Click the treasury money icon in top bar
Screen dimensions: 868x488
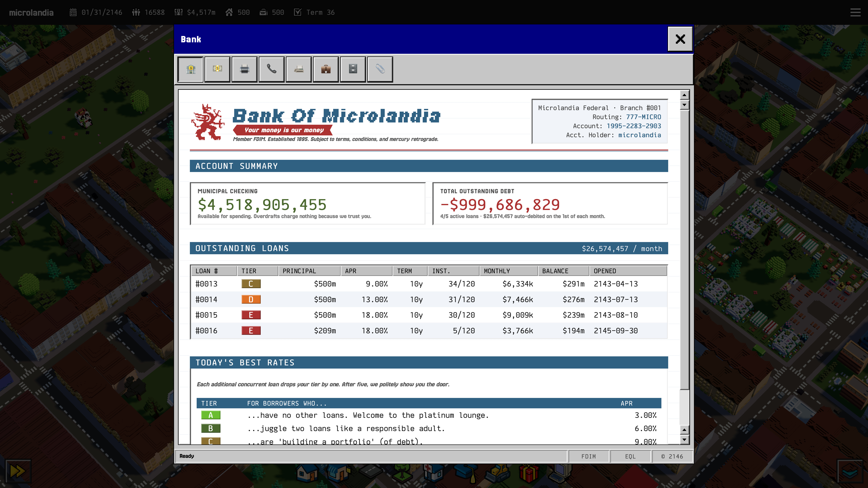coord(178,13)
